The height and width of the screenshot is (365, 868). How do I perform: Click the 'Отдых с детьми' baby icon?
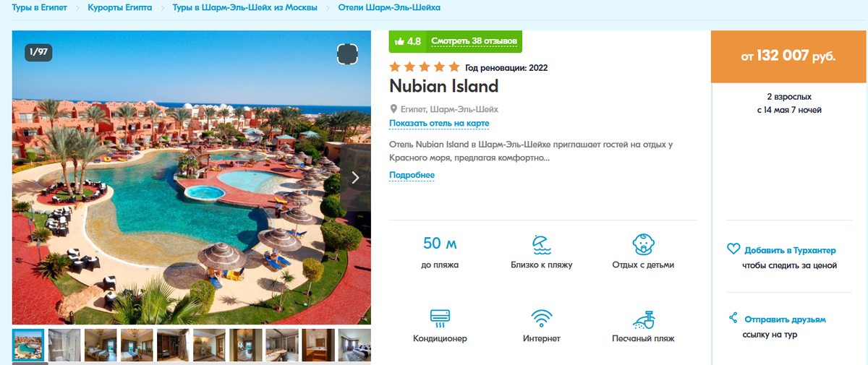pyautogui.click(x=643, y=244)
